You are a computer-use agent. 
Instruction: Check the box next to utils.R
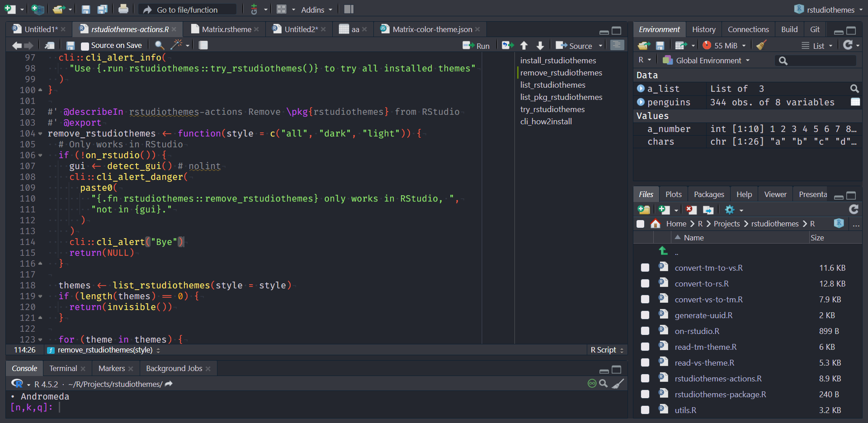point(645,410)
